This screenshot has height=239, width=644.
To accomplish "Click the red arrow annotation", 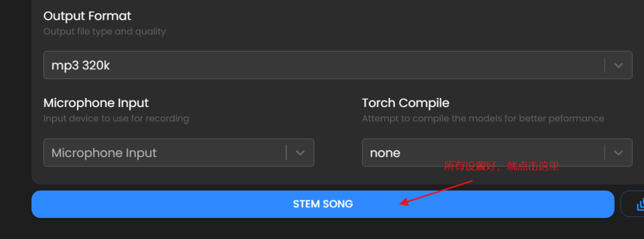I will pyautogui.click(x=436, y=192).
